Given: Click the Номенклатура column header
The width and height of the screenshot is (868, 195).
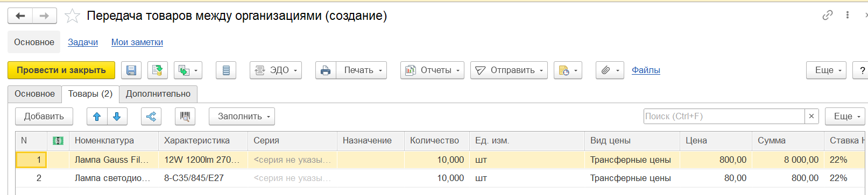Looking at the screenshot, I should 114,141.
